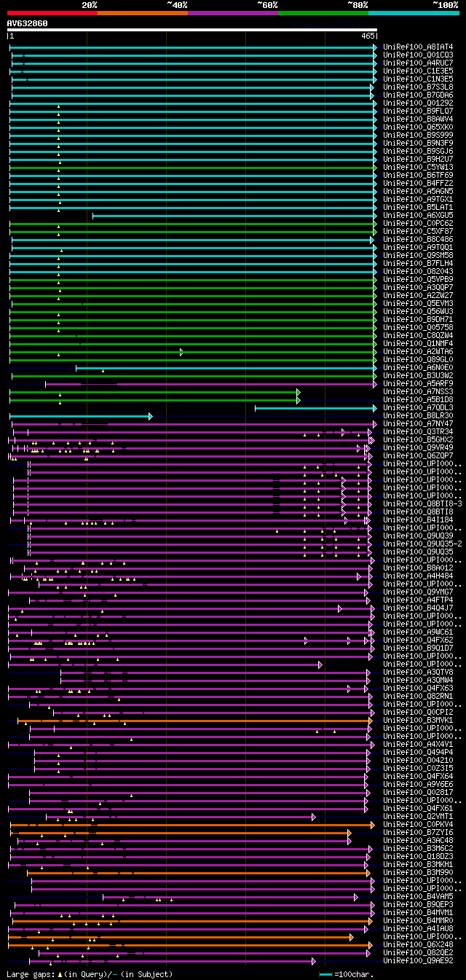Screen dimensions: 466x980
Task: Select the UniRef100_C0PC62 label
Action: tap(418, 223)
